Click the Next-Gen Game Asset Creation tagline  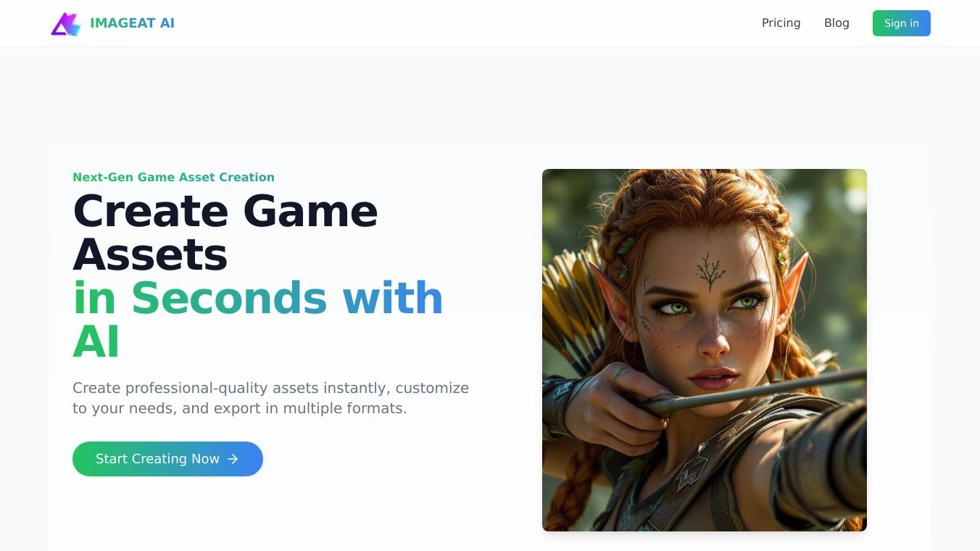click(173, 177)
